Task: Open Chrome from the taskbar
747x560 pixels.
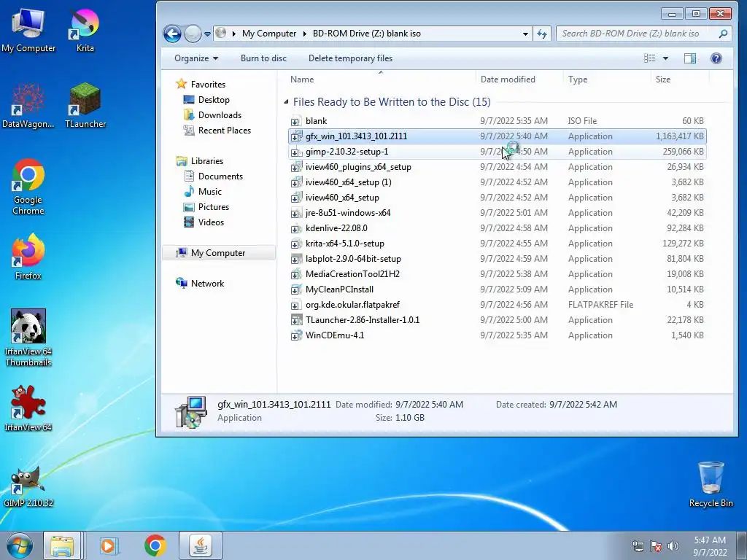Action: pyautogui.click(x=155, y=545)
